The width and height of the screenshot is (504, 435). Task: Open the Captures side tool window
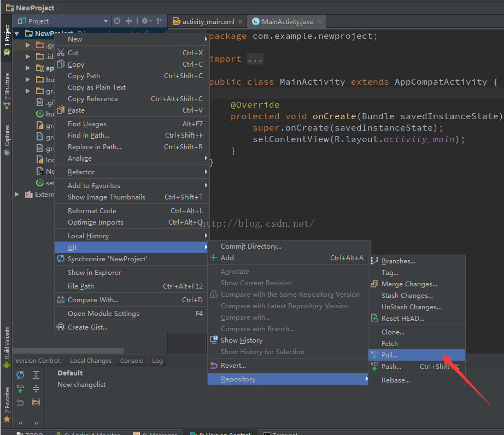pyautogui.click(x=7, y=140)
